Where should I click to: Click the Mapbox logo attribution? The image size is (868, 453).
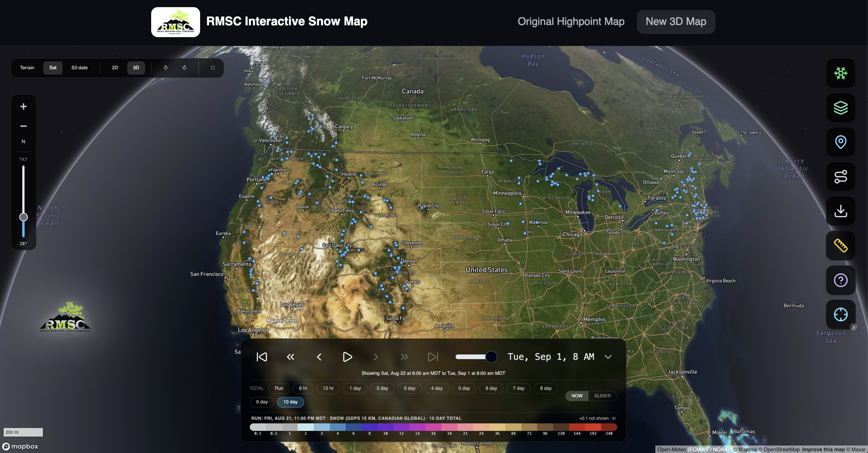pos(20,447)
